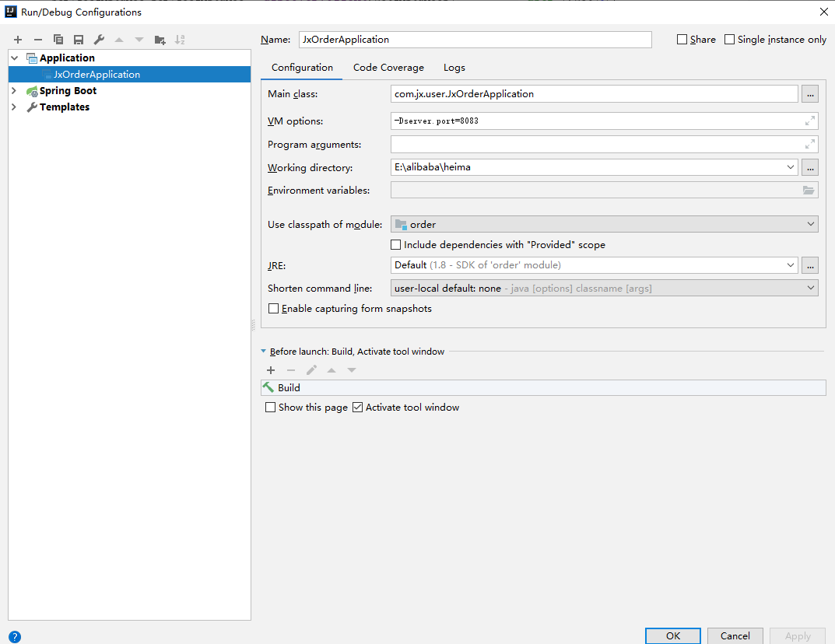835x644 pixels.
Task: Move Before launch task up
Action: 332,370
